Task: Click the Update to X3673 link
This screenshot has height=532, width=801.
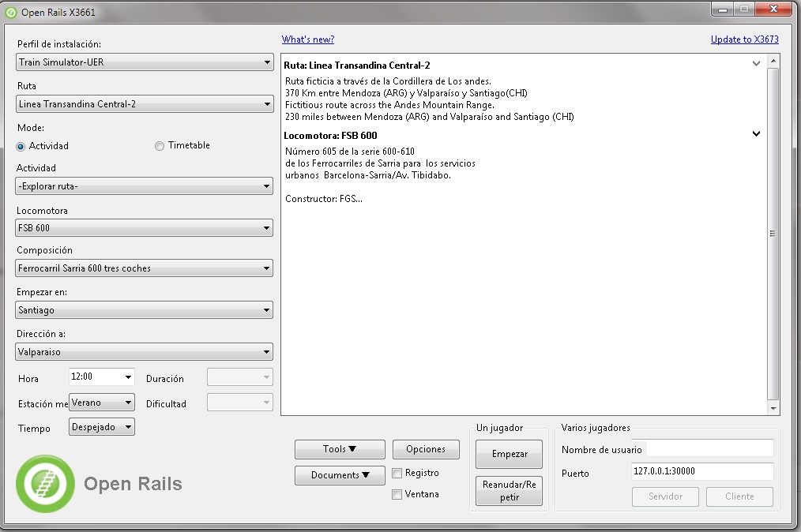Action: [744, 39]
